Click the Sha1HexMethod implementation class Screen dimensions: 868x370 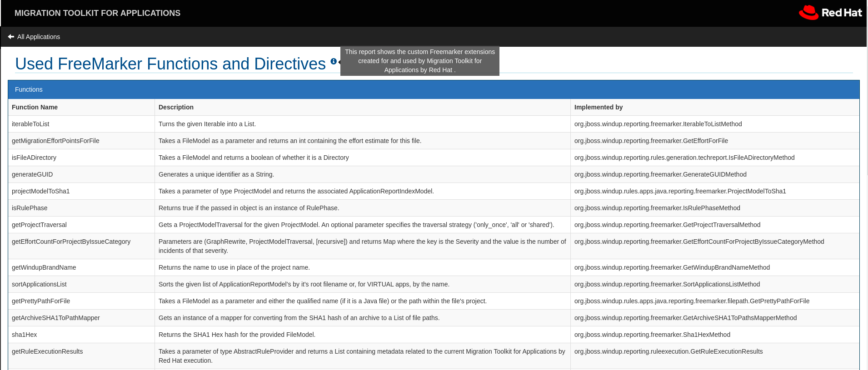click(x=652, y=335)
